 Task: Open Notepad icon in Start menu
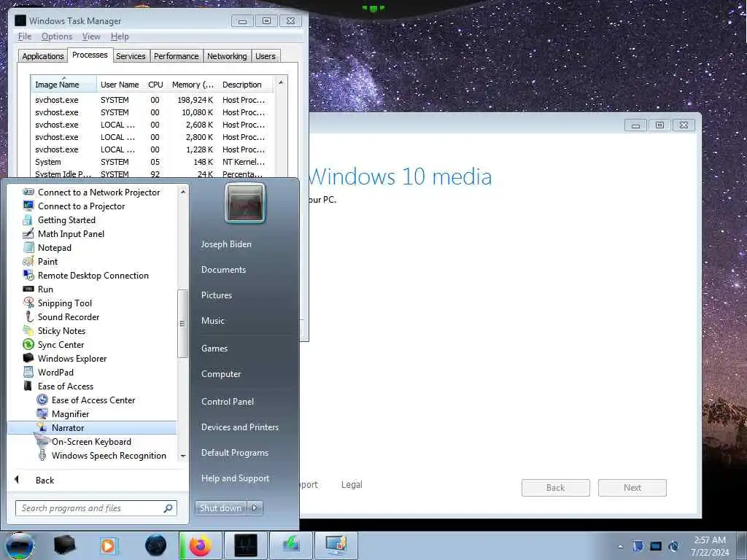click(28, 247)
